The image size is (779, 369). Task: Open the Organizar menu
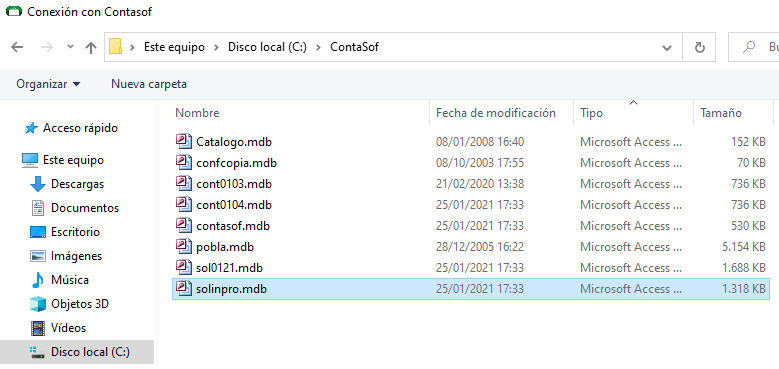(48, 84)
